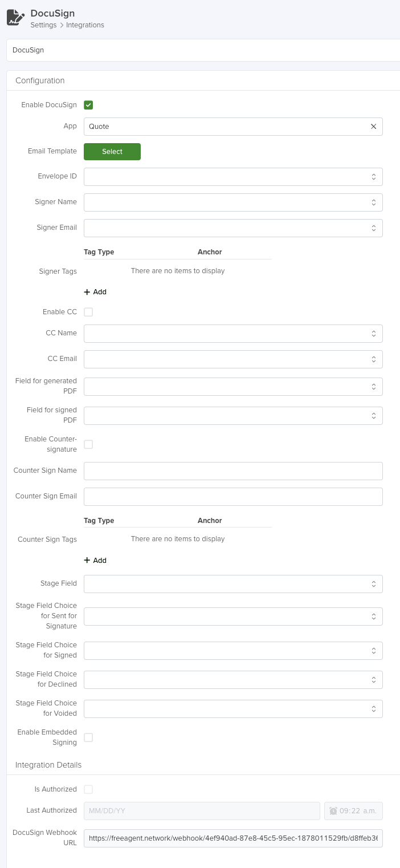This screenshot has height=868, width=400.
Task: Click Envelope ID up-down arrows icon
Action: coord(374,177)
